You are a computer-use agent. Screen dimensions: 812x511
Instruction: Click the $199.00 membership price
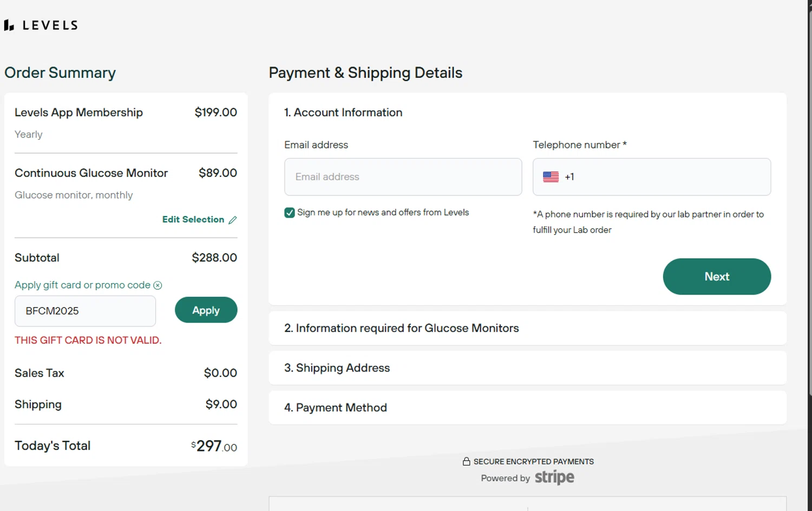click(216, 113)
